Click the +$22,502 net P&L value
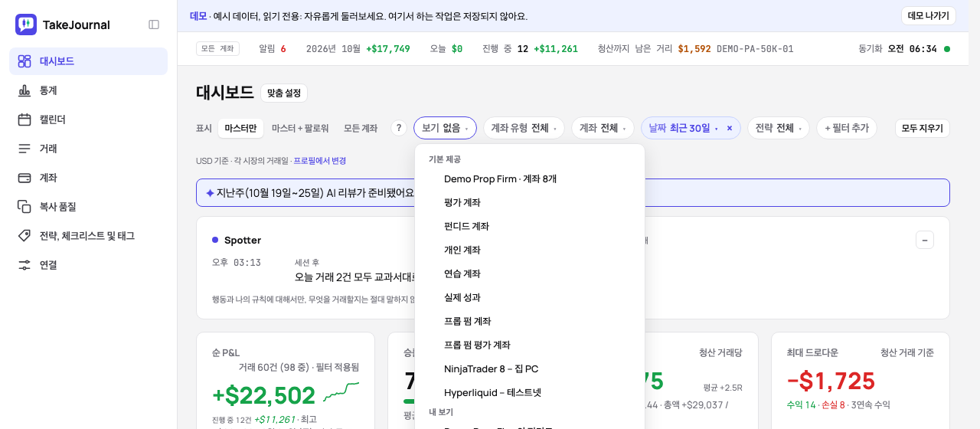 point(264,395)
